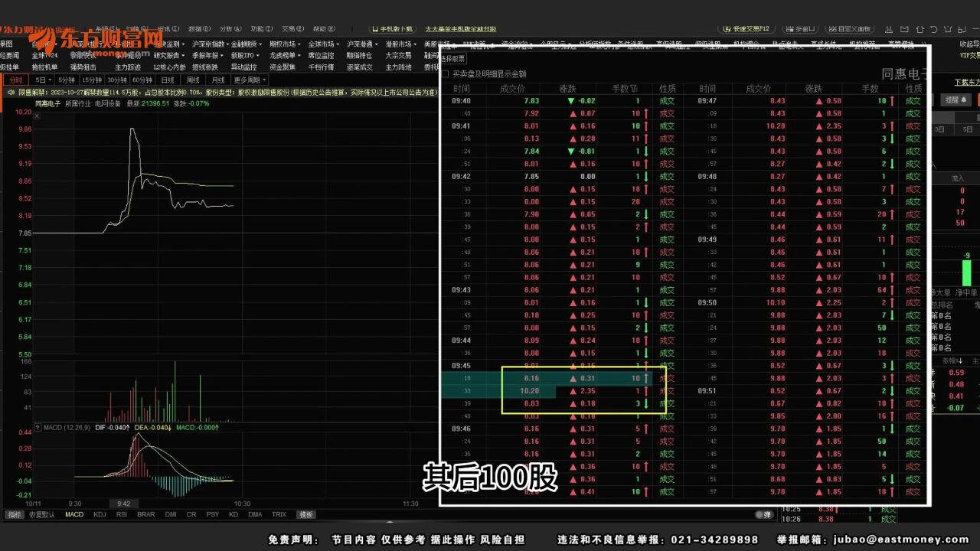This screenshot has height=551, width=980.
Task: Open the 帮助 menu
Action: click(322, 29)
